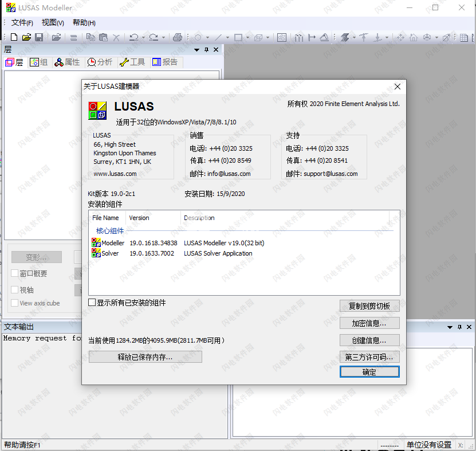476x451 pixels.
Task: Open the 帮助(H) menu
Action: pyautogui.click(x=84, y=23)
